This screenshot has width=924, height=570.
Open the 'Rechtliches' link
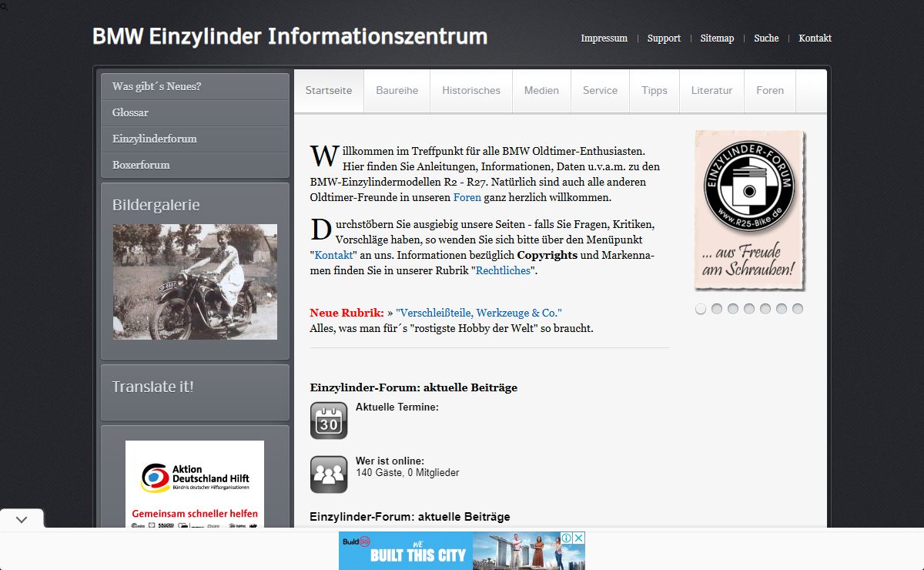tap(503, 271)
